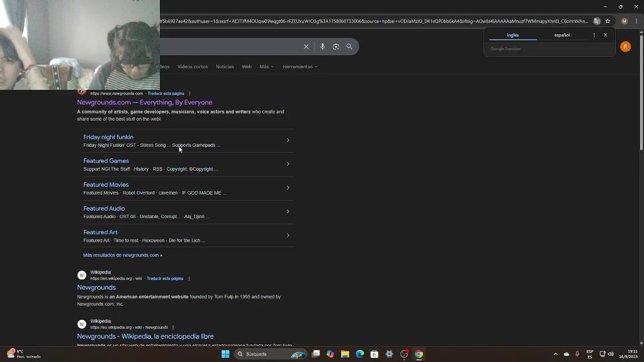Screen dimensions: 644x362
Task: Bookmark this page with the star icon
Action: (608, 21)
